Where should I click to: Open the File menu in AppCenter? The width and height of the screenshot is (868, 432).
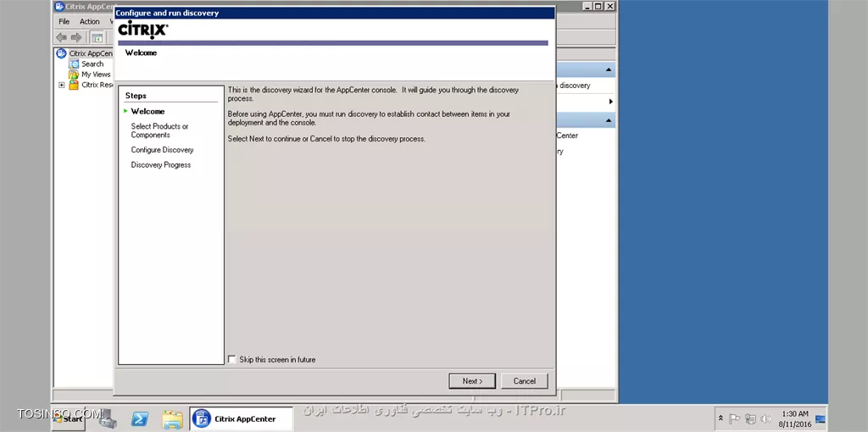[64, 21]
